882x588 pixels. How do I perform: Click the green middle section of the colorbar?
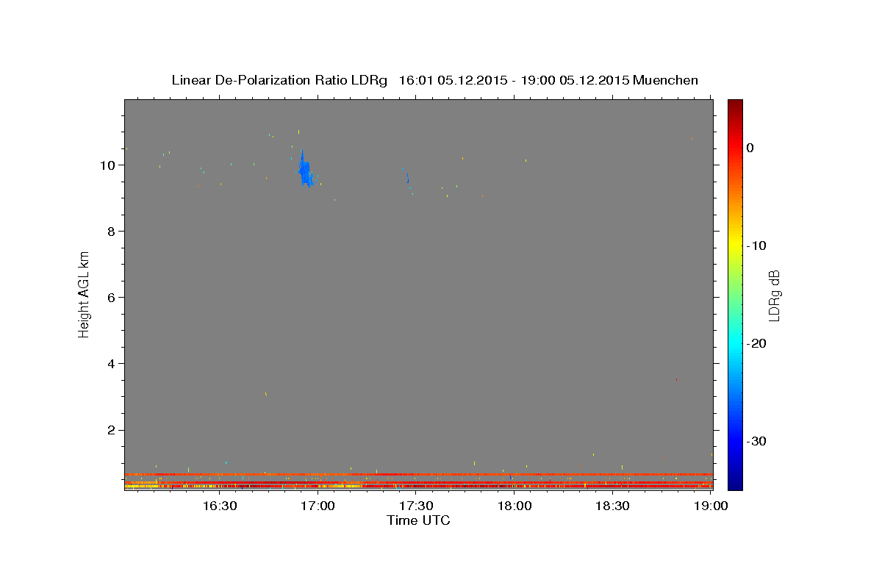pos(735,294)
